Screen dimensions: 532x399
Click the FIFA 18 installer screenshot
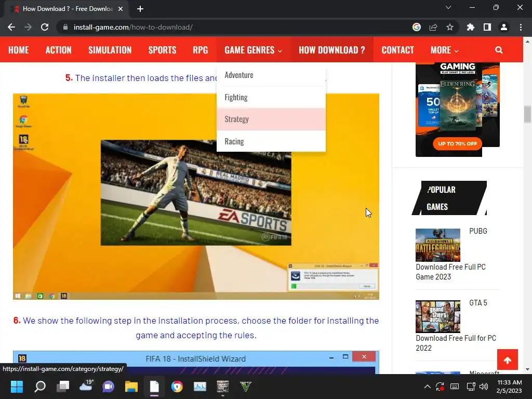196,196
